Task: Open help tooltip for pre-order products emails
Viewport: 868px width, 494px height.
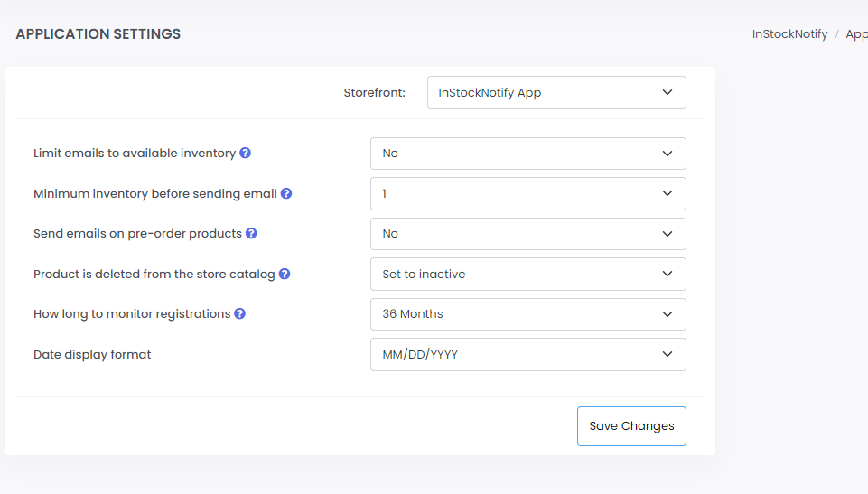Action: pos(252,233)
